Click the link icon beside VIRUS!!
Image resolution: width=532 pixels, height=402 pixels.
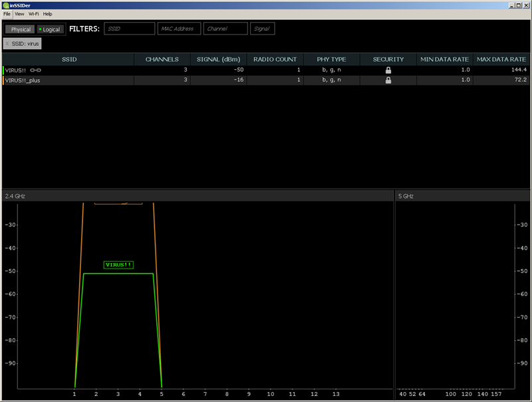coord(36,70)
